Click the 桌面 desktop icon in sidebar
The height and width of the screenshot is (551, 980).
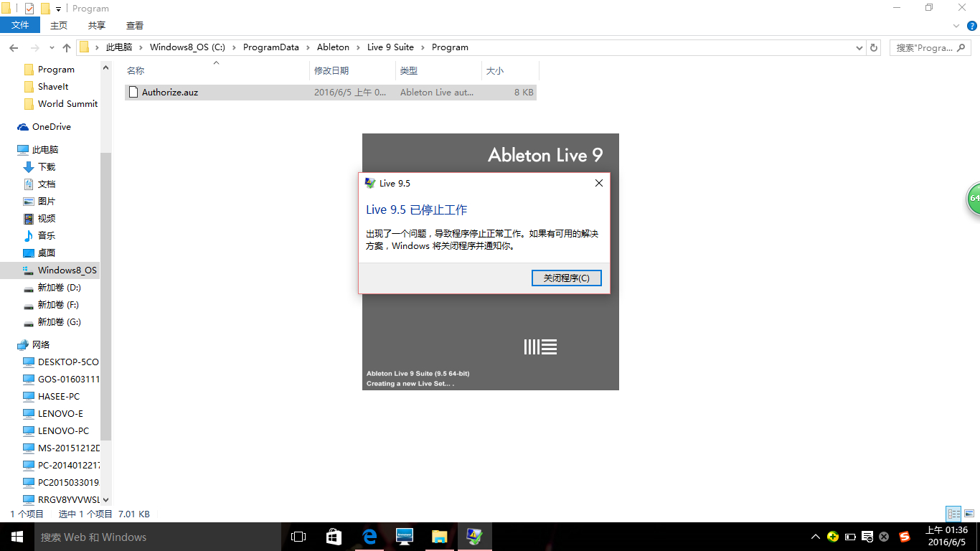click(29, 253)
